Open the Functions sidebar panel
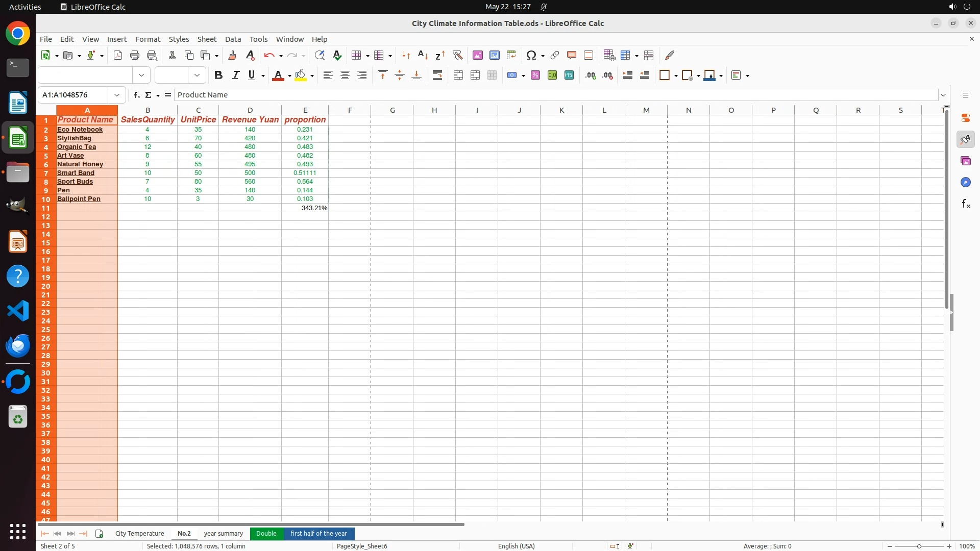 pyautogui.click(x=966, y=204)
